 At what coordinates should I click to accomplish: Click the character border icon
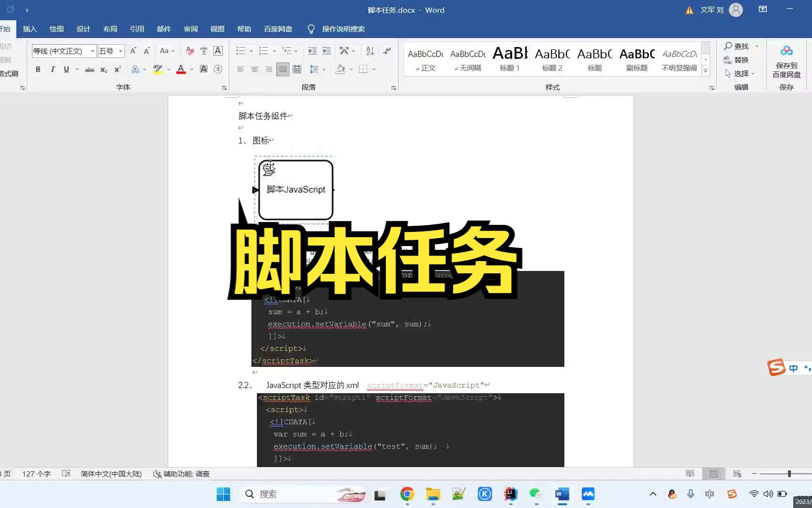coord(218,51)
